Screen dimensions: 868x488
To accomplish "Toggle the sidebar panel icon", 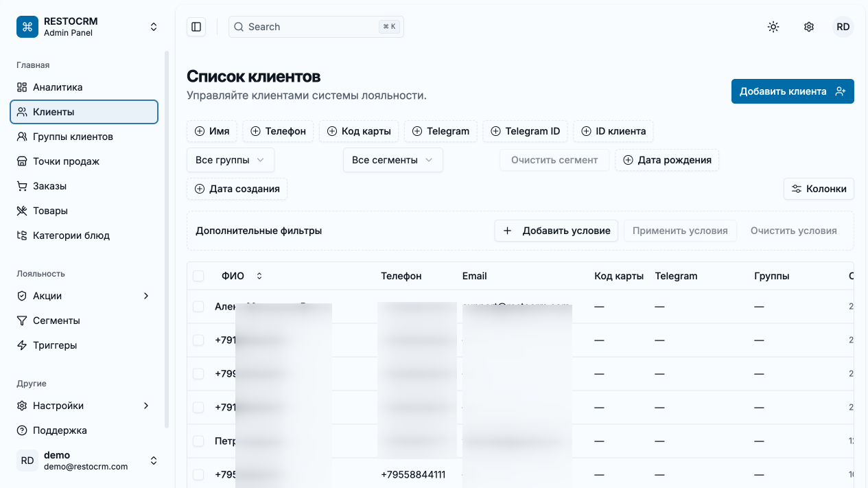I will click(196, 27).
